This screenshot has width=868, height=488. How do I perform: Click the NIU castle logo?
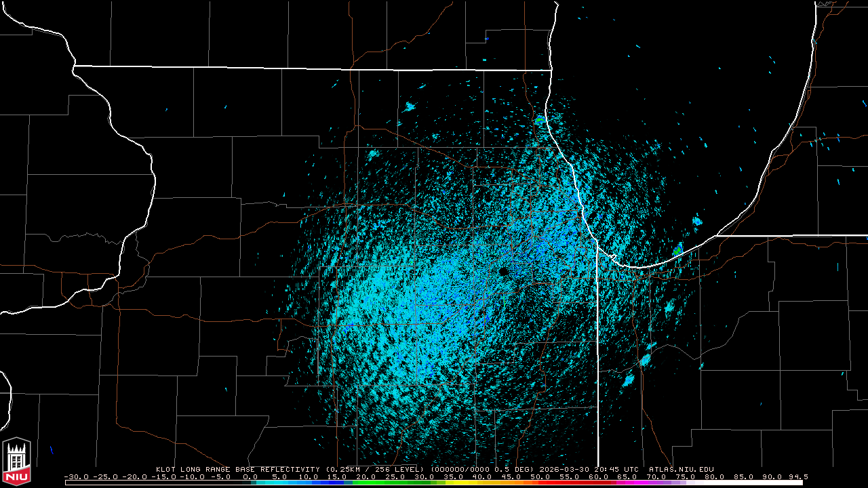click(x=16, y=462)
